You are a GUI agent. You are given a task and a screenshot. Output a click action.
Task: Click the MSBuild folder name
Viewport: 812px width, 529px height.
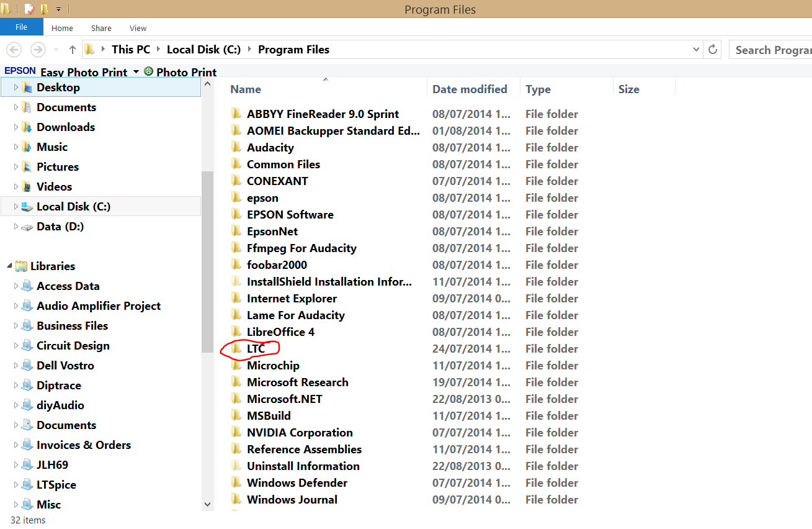coord(269,415)
